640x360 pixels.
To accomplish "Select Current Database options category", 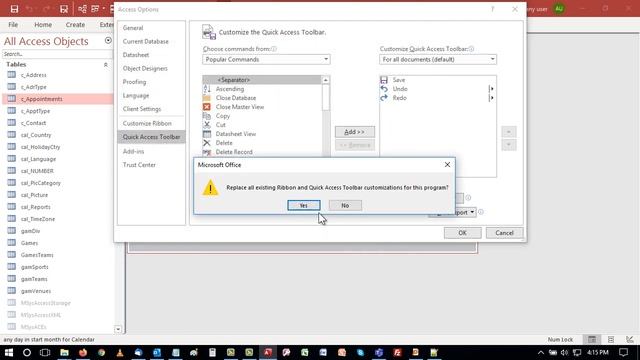I will point(146,41).
